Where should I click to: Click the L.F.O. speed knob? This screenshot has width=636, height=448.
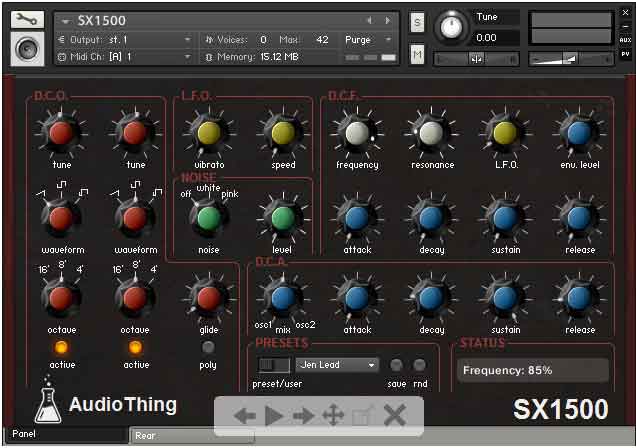click(283, 133)
